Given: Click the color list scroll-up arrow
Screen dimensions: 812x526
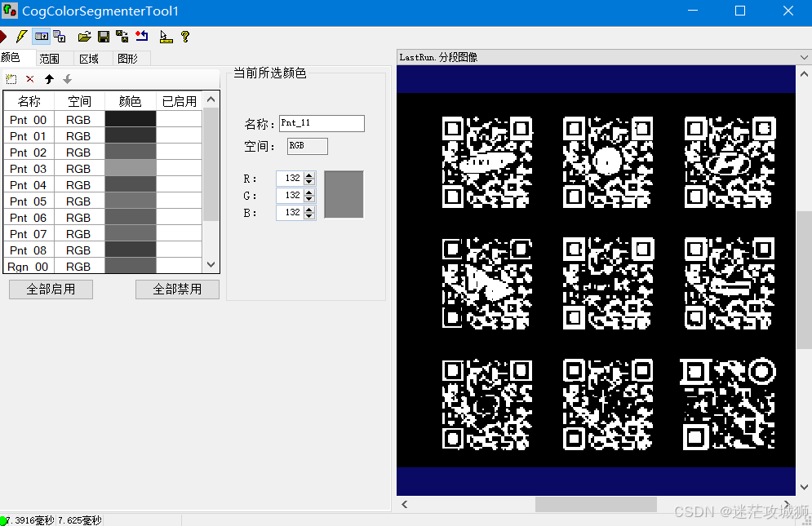Looking at the screenshot, I should click(211, 99).
